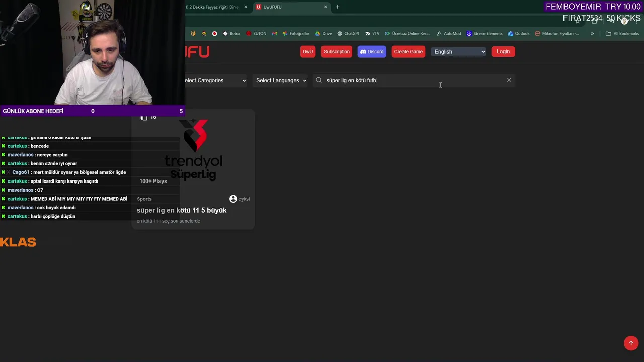
Task: Show more bookmarks with the chevron
Action: click(x=592, y=34)
